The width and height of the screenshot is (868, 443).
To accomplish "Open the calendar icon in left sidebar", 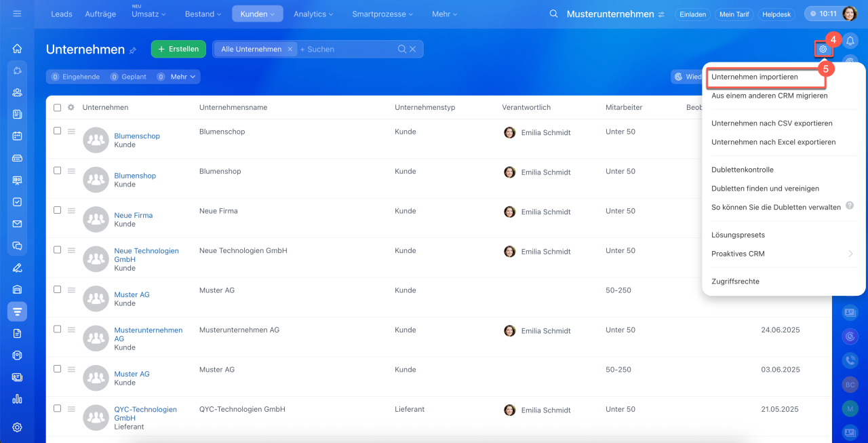I will point(18,136).
